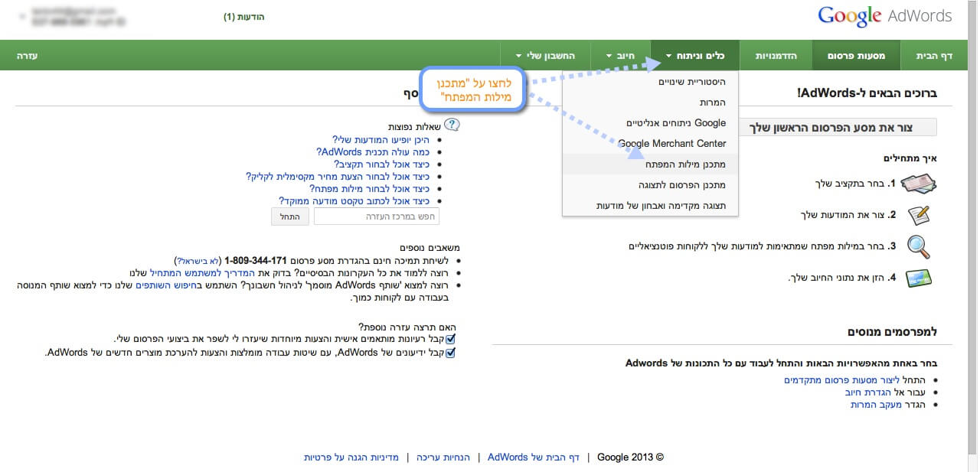980x472 pixels.
Task: Click the התחל help search button
Action: [290, 217]
